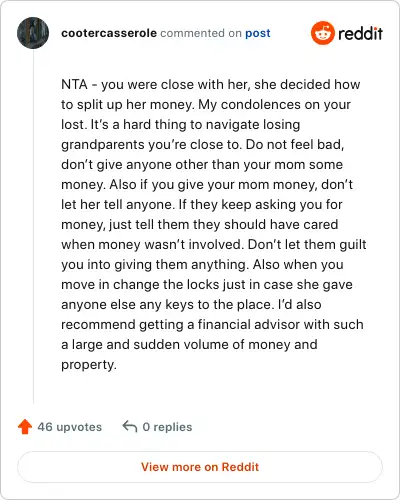
Task: Select the 46 upvotes count
Action: pos(69,427)
